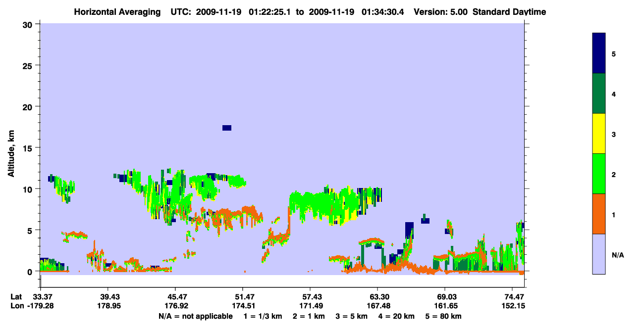644x330 pixels.
Task: Click 'Standard Daytime' in the title
Action: click(x=509, y=12)
